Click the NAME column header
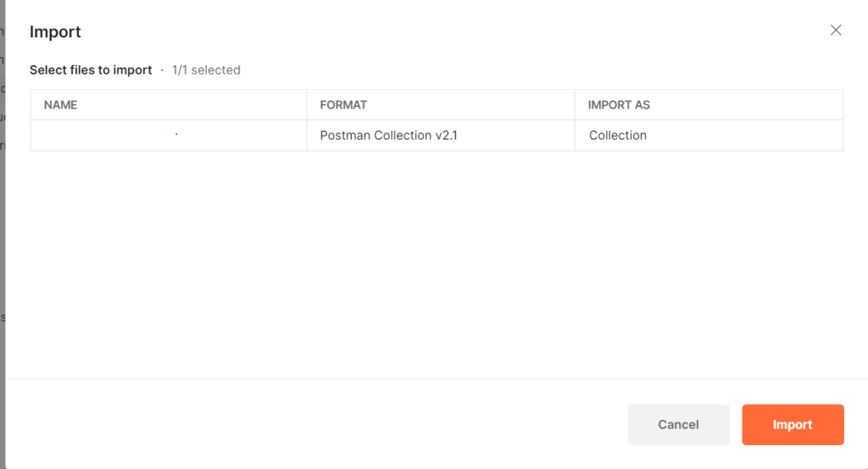The width and height of the screenshot is (868, 469). 60,105
